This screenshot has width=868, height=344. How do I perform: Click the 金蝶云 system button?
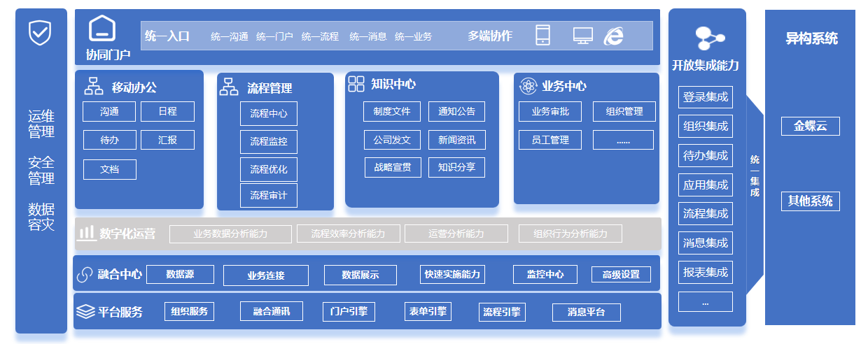coord(810,127)
